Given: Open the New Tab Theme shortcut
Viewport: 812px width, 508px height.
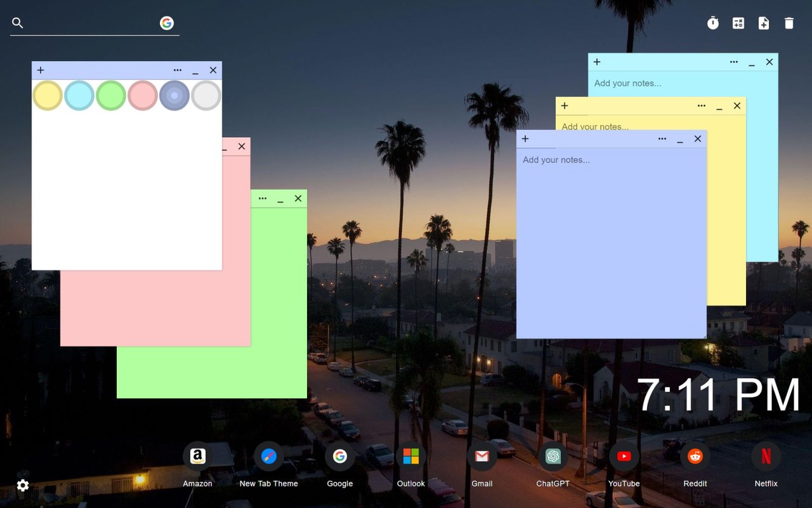Looking at the screenshot, I should tap(269, 465).
